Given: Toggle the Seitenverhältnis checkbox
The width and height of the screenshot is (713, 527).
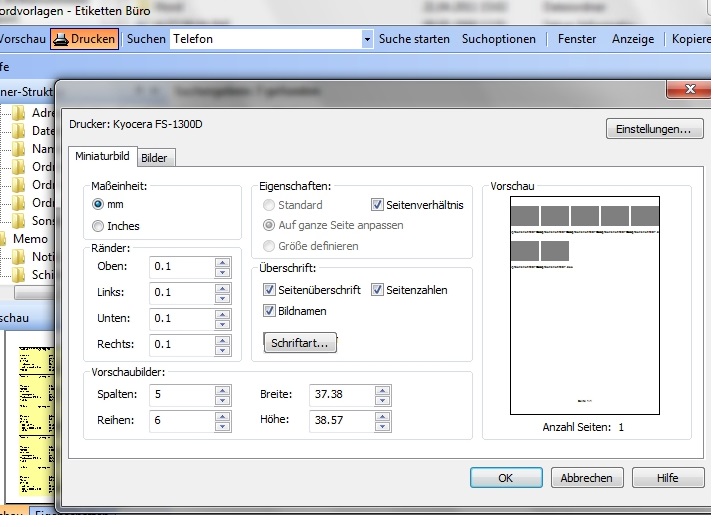Looking at the screenshot, I should point(377,205).
